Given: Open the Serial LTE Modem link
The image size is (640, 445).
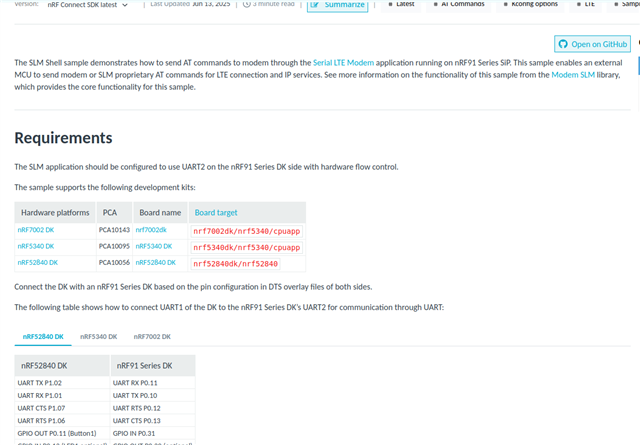Looking at the screenshot, I should pyautogui.click(x=343, y=63).
